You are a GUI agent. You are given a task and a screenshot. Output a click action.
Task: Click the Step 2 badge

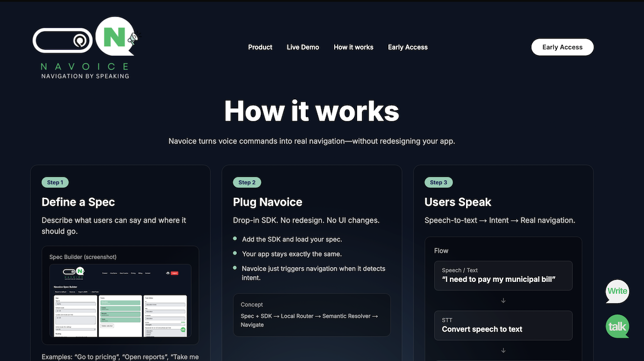pyautogui.click(x=247, y=183)
